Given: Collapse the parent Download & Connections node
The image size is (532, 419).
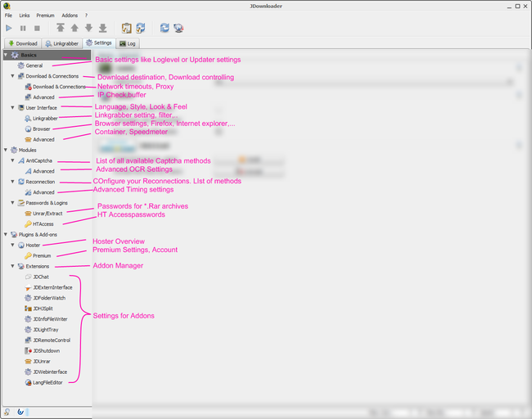Looking at the screenshot, I should tap(12, 76).
